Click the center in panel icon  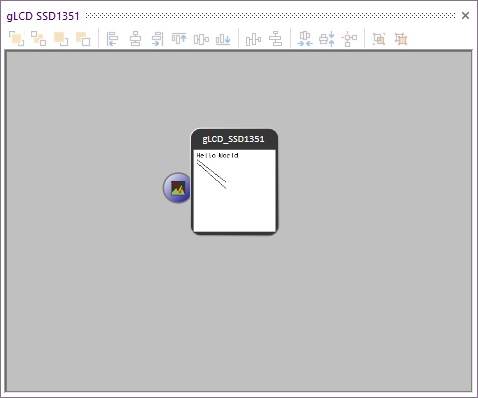tap(349, 39)
